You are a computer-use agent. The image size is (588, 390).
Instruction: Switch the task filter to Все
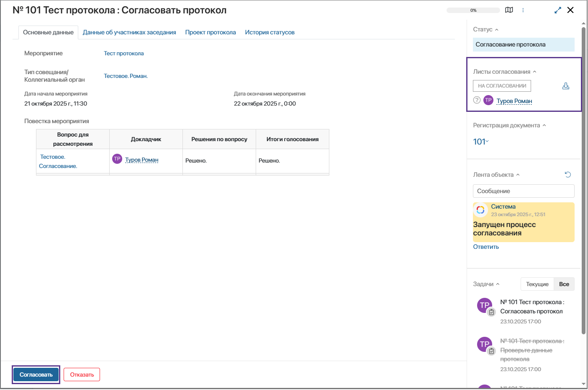coord(564,284)
